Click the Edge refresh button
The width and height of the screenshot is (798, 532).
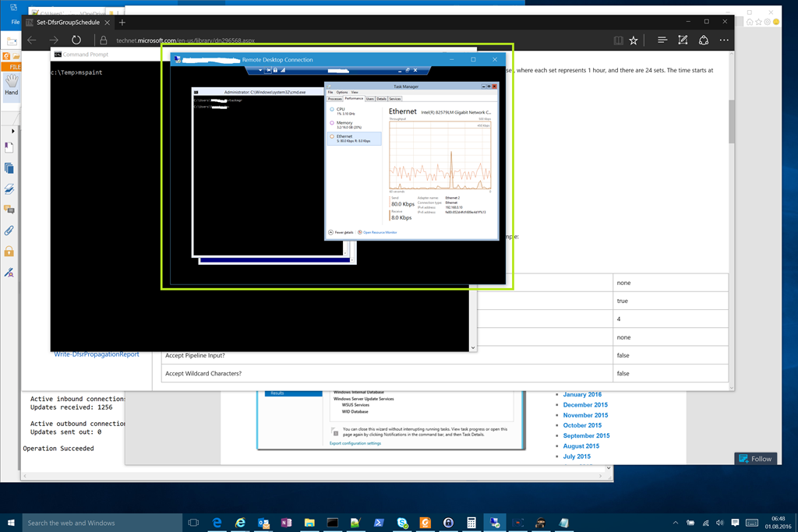tap(76, 40)
